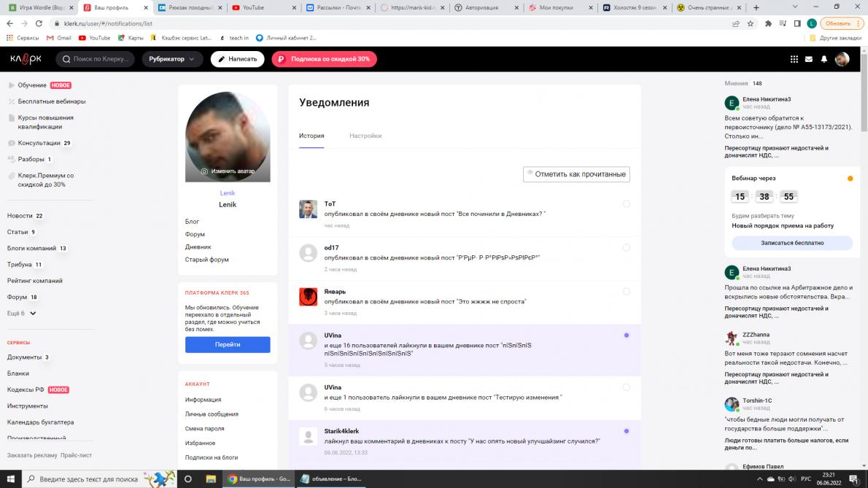This screenshot has height=488, width=868.
Task: Open Консультации in the left sidebar
Action: [x=39, y=143]
